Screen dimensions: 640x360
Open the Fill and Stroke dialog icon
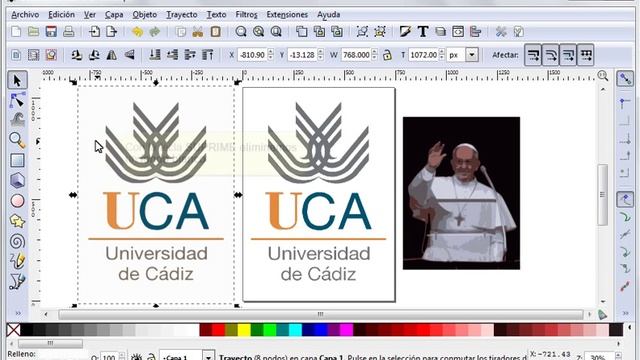click(405, 32)
